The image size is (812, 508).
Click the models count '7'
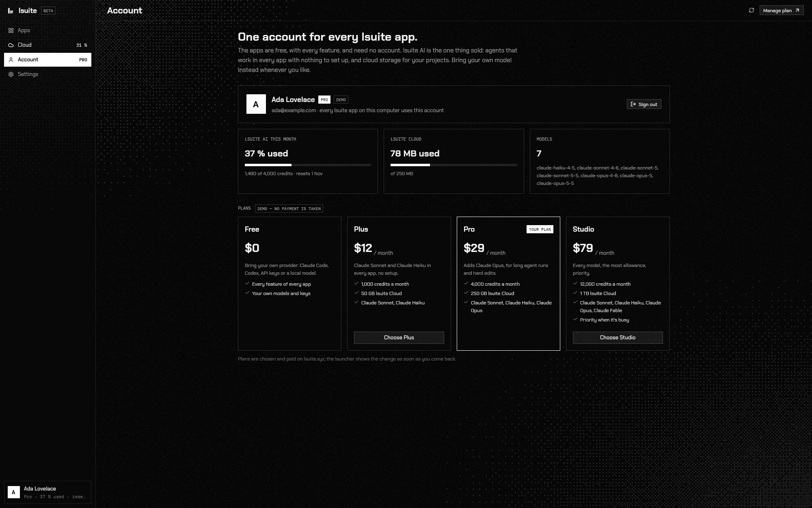[539, 154]
